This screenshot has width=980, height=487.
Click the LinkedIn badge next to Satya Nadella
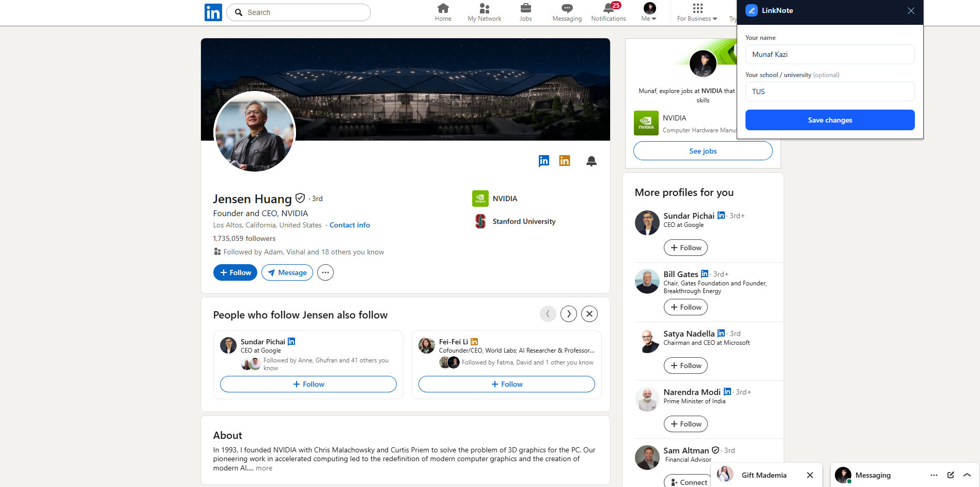pos(721,333)
